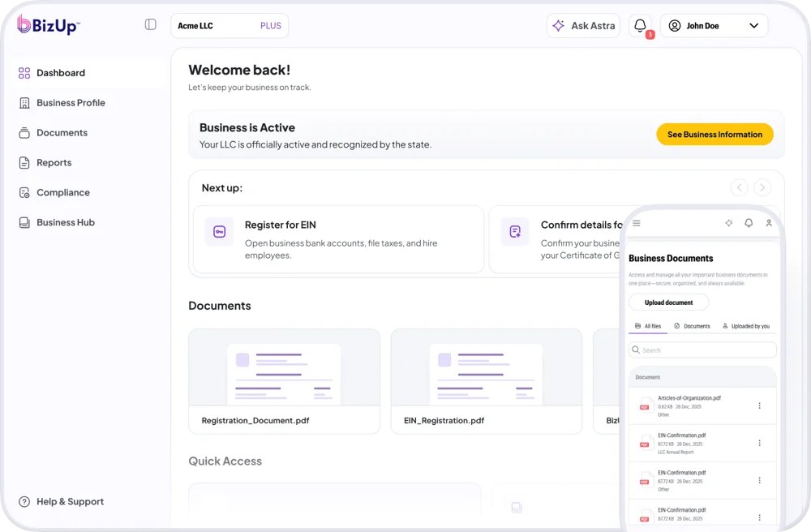This screenshot has height=532, width=811.
Task: Click the BizUp logo
Action: (48, 25)
